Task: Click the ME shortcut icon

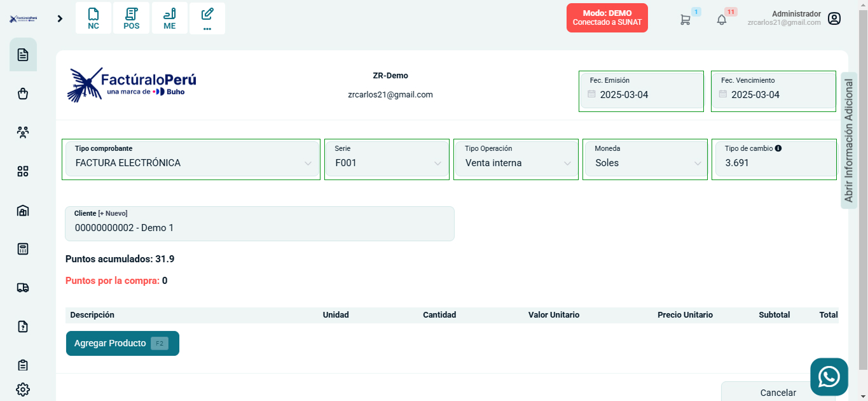Action: coord(169,18)
